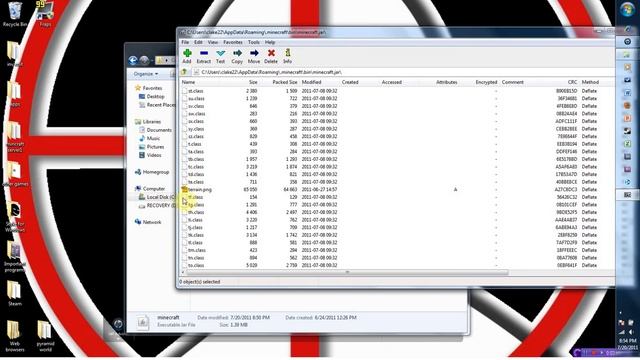640x360 pixels.
Task: Click the horizontal scrollbar of the file list
Action: click(x=347, y=272)
